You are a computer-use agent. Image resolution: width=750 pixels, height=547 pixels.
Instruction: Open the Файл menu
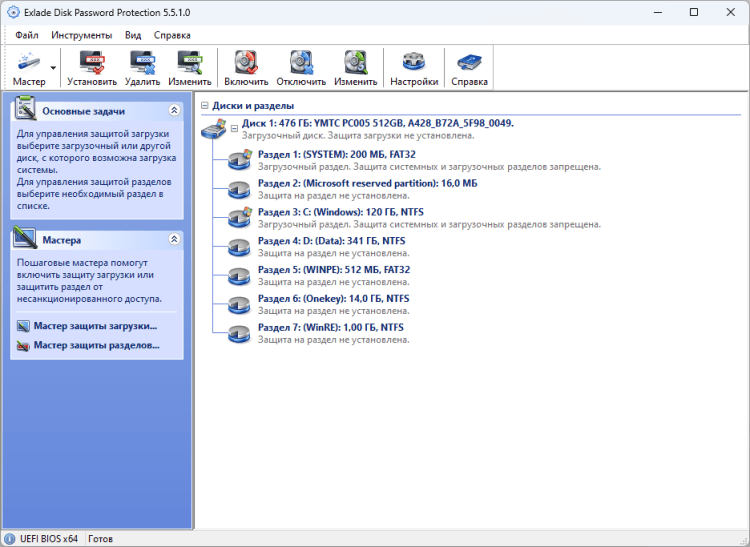point(27,35)
